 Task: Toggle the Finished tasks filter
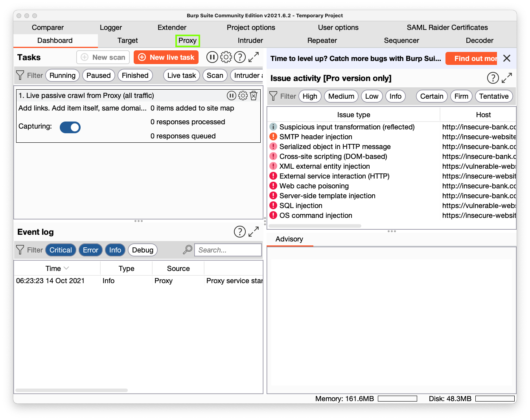coord(135,76)
